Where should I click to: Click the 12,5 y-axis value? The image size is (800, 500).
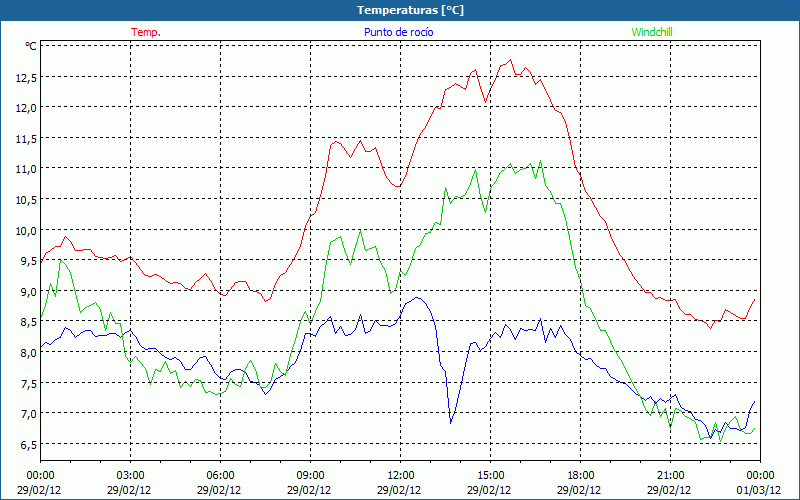point(26,78)
